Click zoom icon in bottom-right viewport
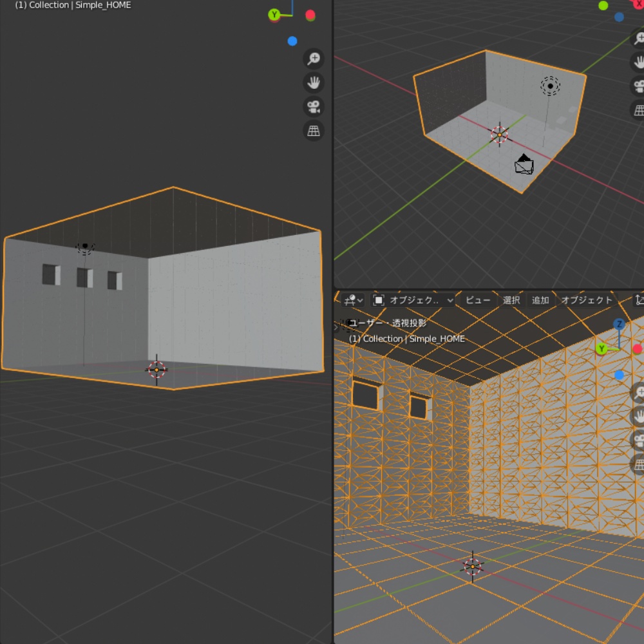Screen dimensions: 644x644 (639, 393)
